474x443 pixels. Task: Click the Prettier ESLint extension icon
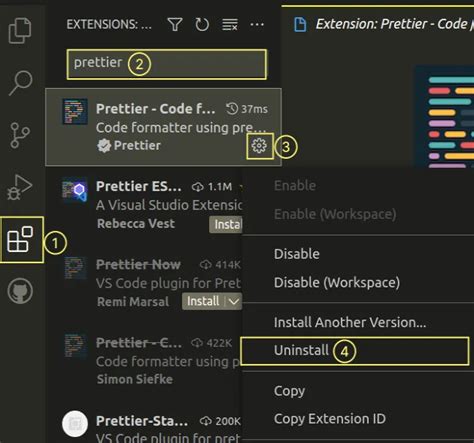click(75, 190)
